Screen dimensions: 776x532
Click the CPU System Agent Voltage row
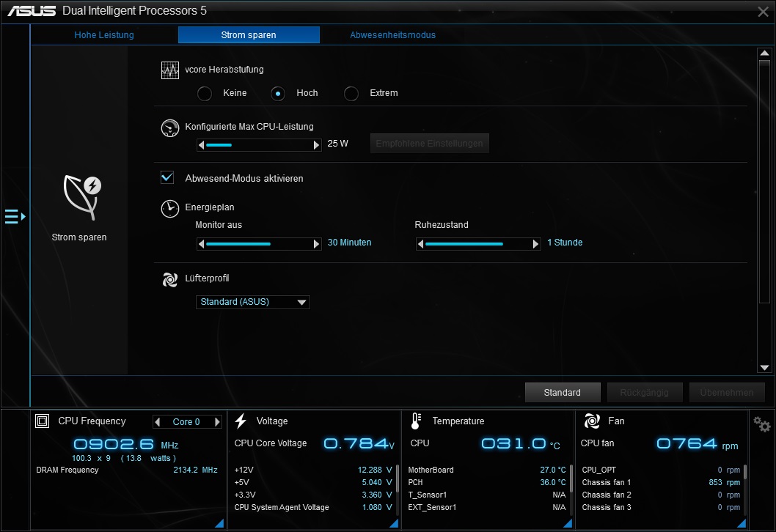[x=312, y=507]
